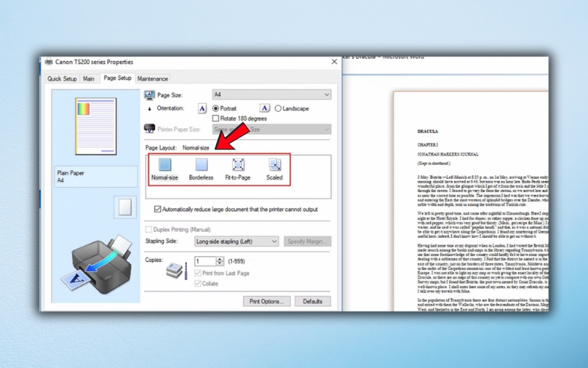The image size is (588, 368).
Task: Open the Printer Paper Size dropdown
Action: point(271,130)
